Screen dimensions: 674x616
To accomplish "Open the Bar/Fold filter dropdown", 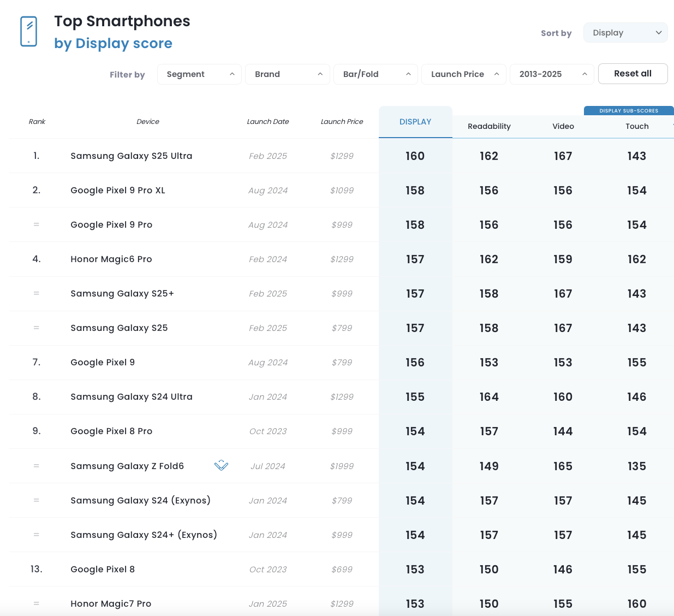I will (x=375, y=74).
